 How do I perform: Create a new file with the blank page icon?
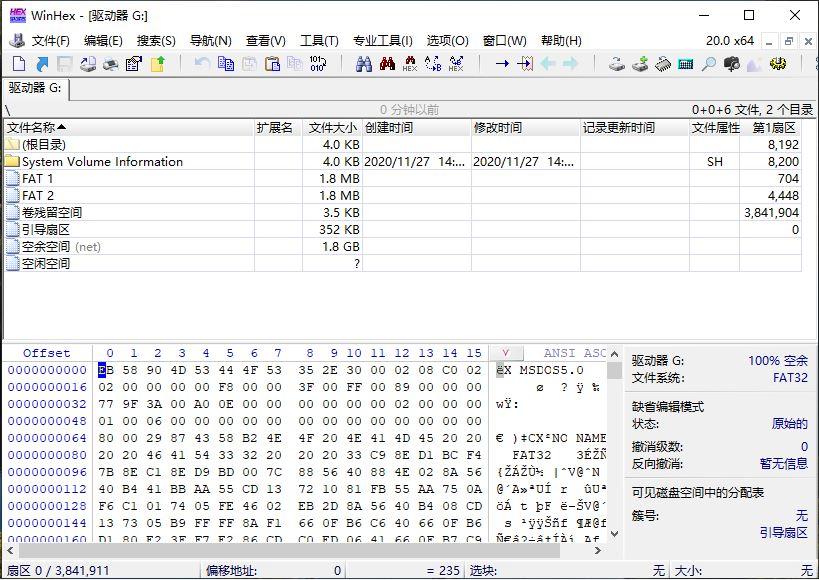(x=17, y=63)
